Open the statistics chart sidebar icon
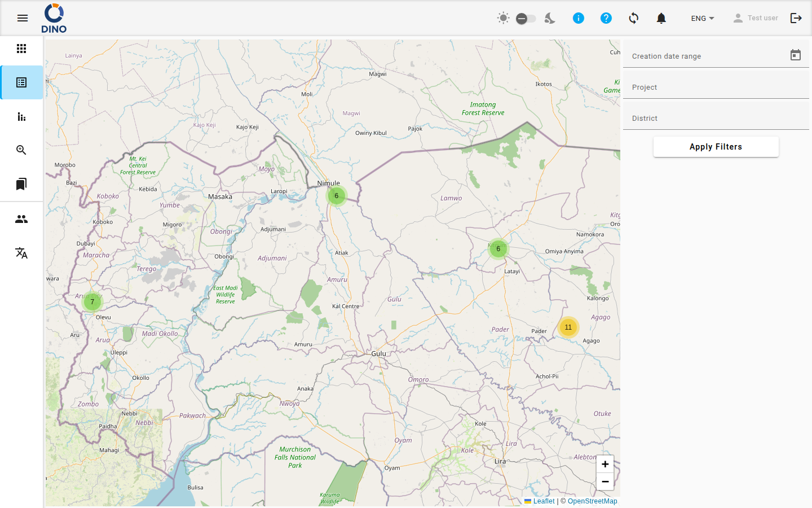Image resolution: width=812 pixels, height=508 pixels. pos(21,116)
